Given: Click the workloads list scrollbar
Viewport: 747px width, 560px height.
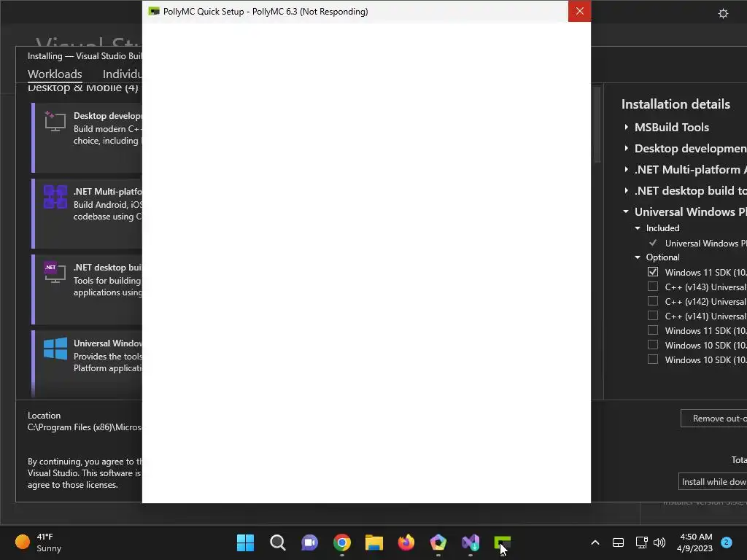Looking at the screenshot, I should point(597,124).
